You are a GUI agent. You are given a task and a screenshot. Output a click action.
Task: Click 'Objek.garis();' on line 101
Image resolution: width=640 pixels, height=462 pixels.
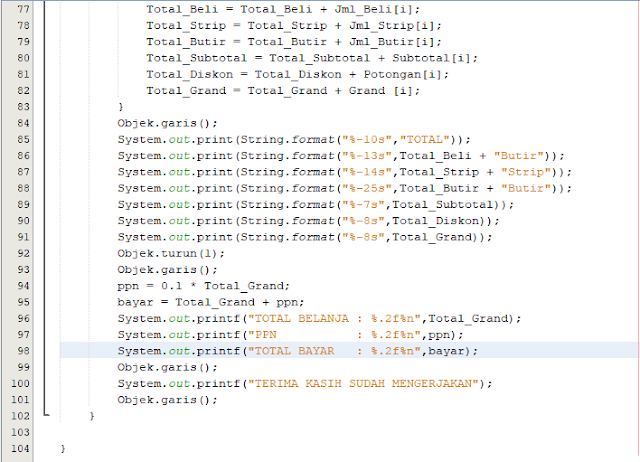pyautogui.click(x=168, y=400)
